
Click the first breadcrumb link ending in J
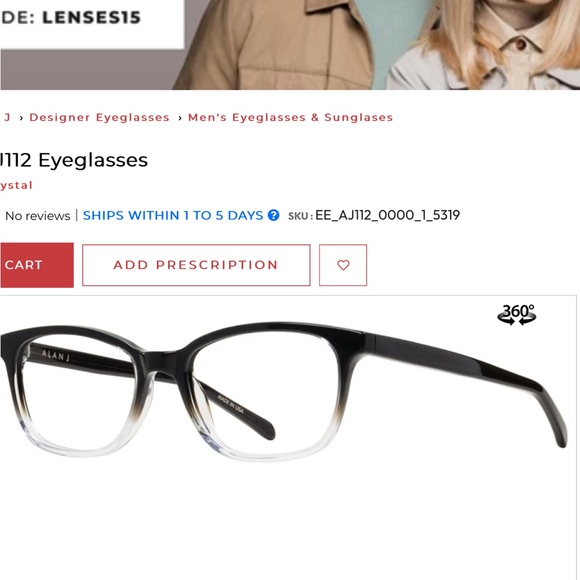[7, 117]
